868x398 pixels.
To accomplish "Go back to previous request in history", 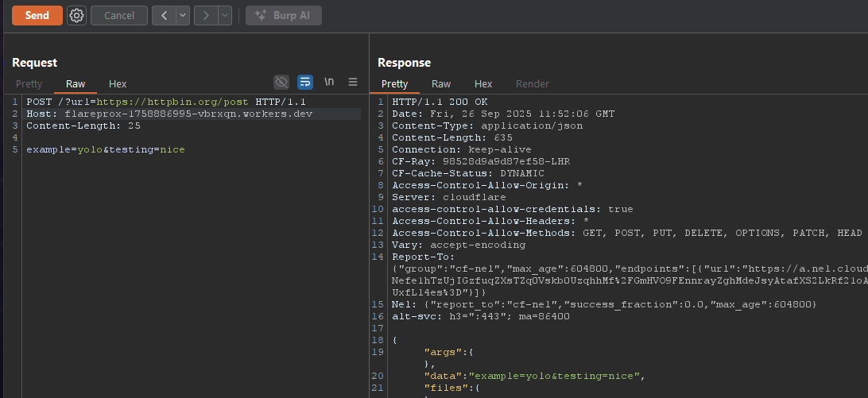I will tap(163, 15).
